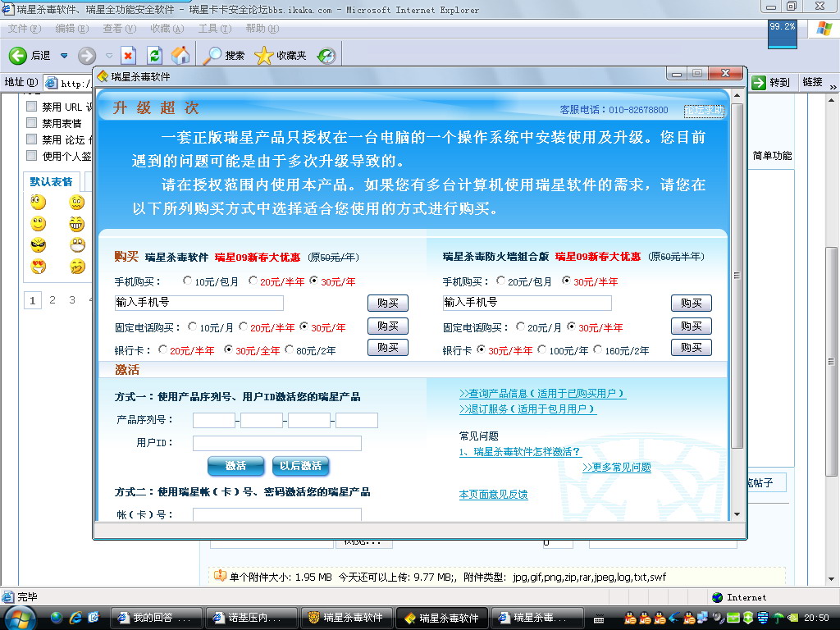Select 银行卡 160元/2年 combo radio

(x=598, y=349)
